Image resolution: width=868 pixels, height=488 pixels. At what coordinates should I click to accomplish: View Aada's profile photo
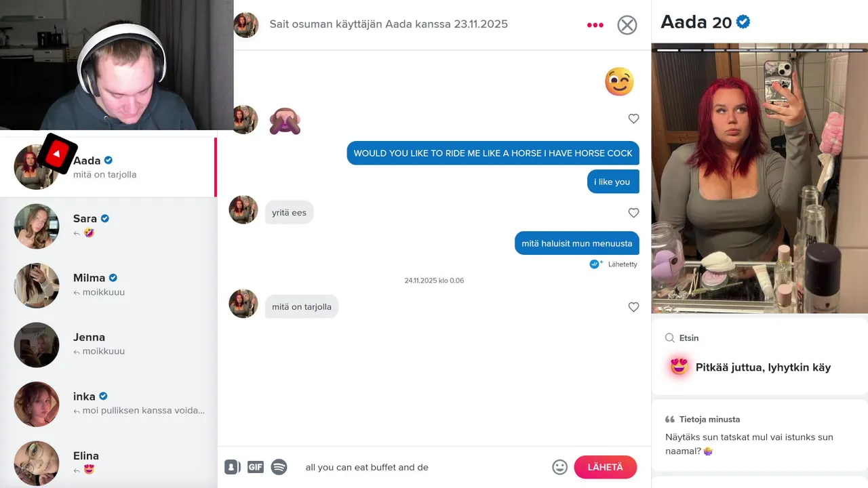759,178
